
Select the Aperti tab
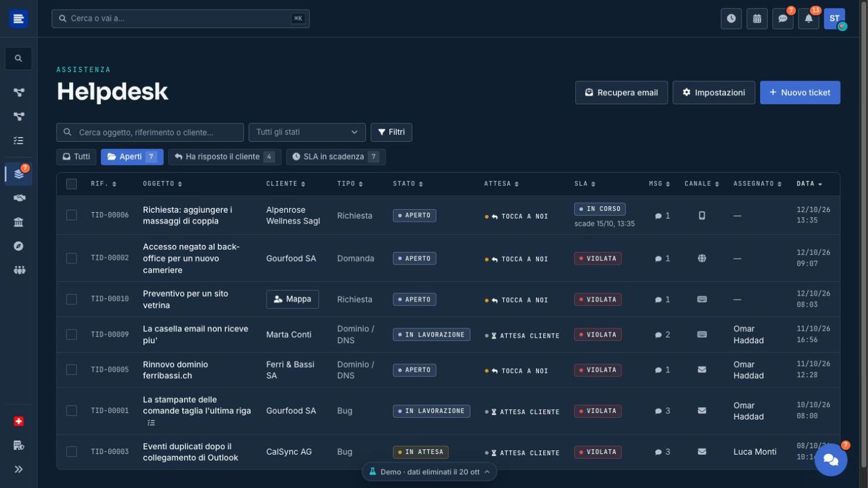pos(132,157)
